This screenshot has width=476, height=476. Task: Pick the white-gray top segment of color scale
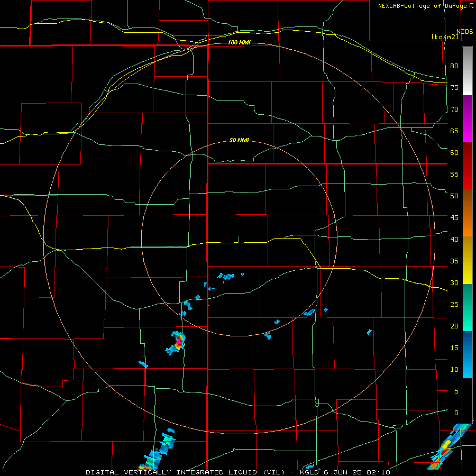click(467, 71)
